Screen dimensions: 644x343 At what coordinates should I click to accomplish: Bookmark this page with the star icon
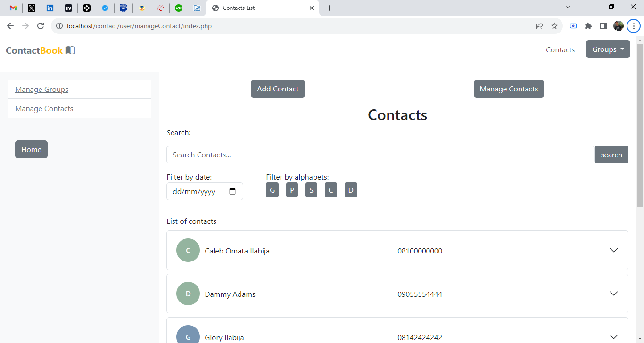554,26
